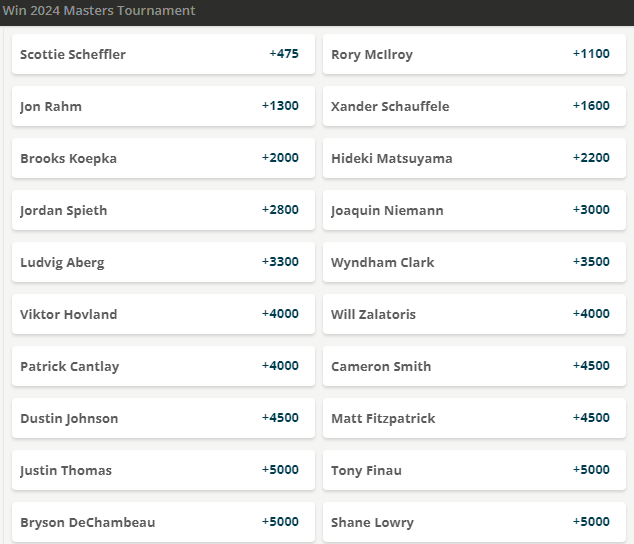Select Cameron Smith +4500 odds
Viewport: 634px width, 544px height.
474,366
